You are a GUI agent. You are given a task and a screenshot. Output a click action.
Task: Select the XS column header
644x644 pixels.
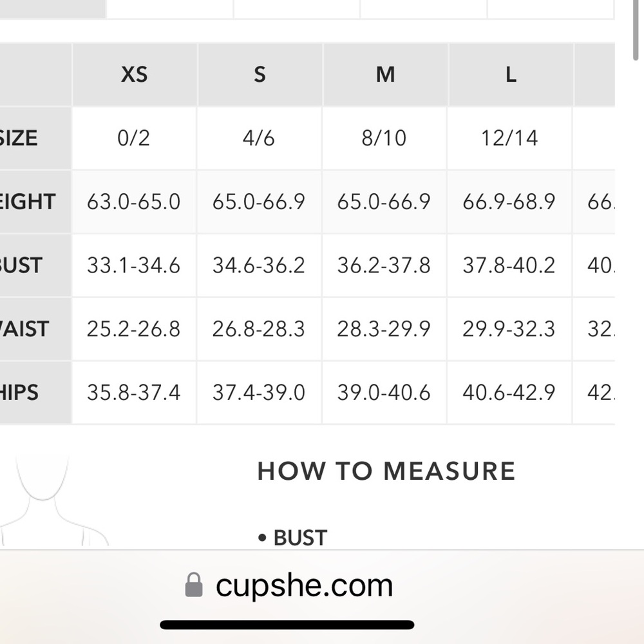pos(135,74)
